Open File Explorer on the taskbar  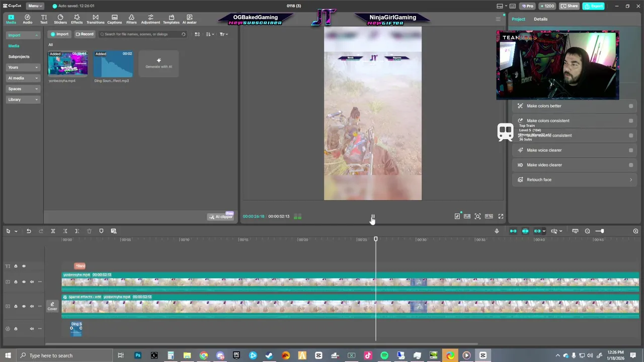pos(187,355)
